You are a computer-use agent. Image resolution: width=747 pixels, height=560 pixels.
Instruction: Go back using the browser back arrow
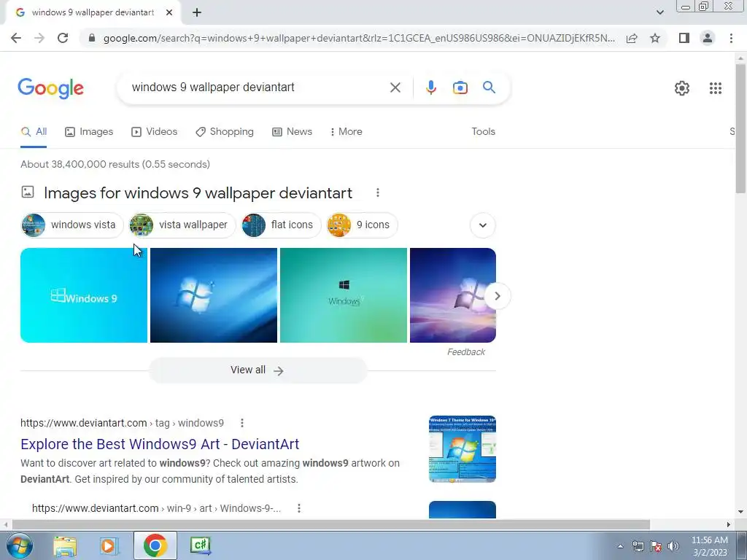point(16,38)
